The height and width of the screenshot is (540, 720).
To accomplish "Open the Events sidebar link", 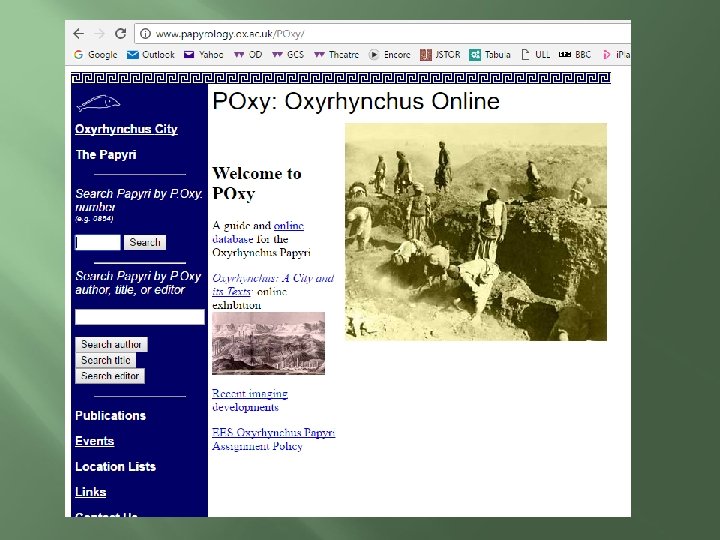I will (95, 441).
